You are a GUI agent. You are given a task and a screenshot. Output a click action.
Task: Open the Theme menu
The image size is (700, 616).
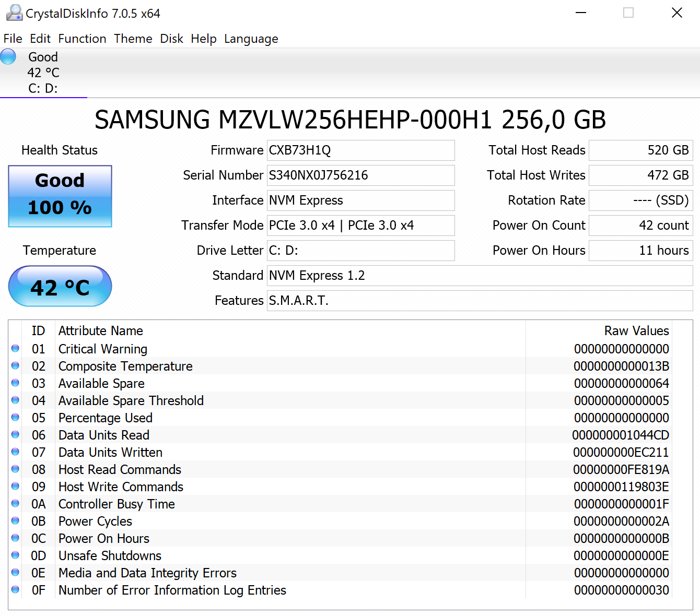(133, 39)
